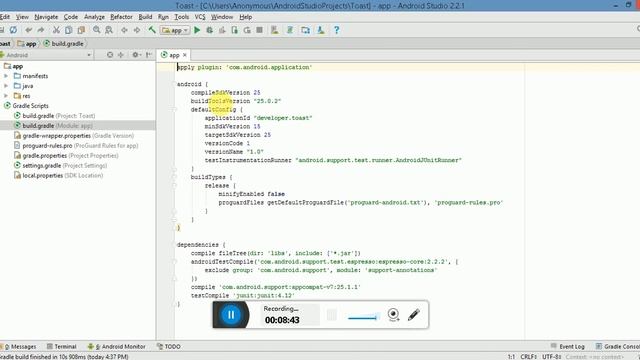
Task: Click the Paste clipboard icon
Action: (x=81, y=30)
